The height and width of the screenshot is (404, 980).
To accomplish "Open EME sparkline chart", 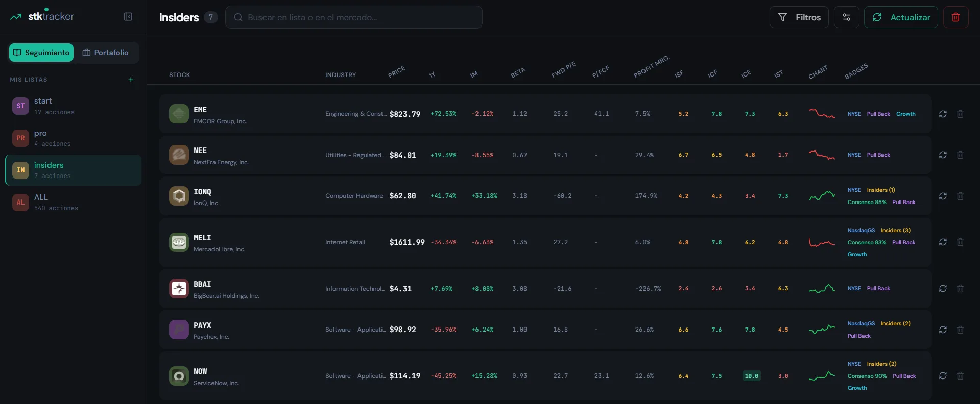I will pos(822,113).
